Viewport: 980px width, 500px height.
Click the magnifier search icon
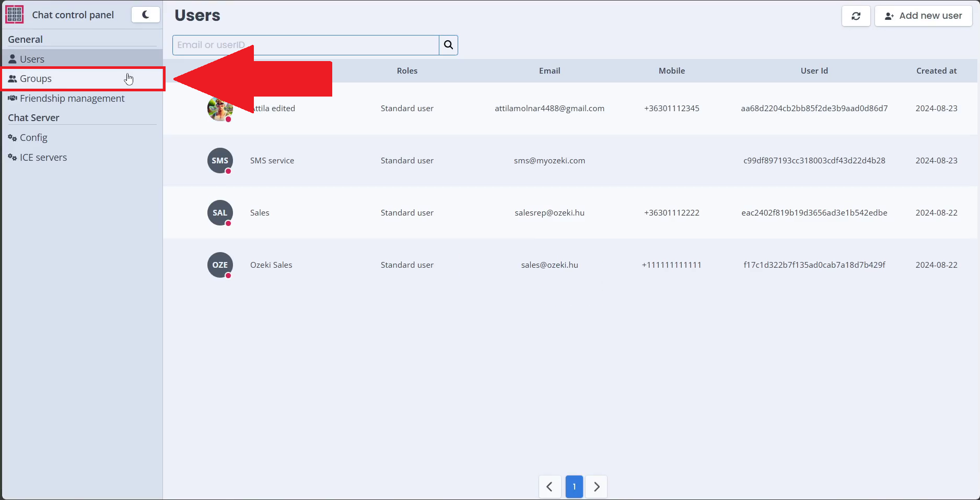(x=448, y=45)
